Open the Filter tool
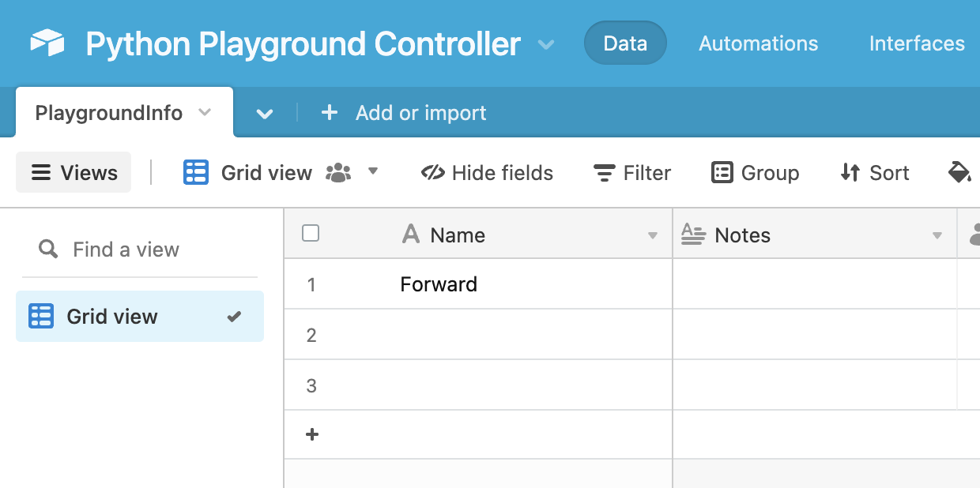Viewport: 980px width, 488px height. point(631,172)
